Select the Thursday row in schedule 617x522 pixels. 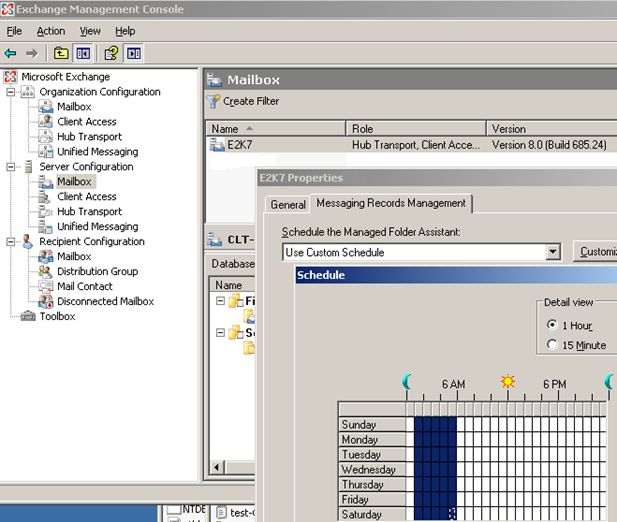pos(372,484)
